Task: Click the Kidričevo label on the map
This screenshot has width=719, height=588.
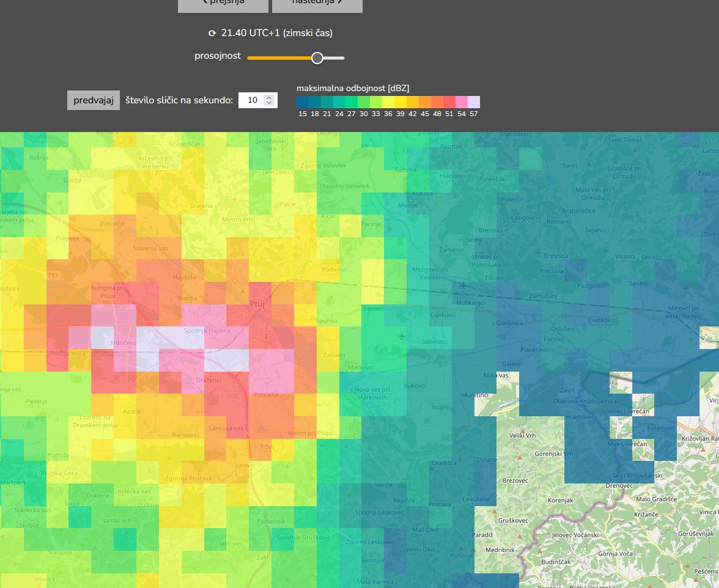Action: tap(123, 343)
